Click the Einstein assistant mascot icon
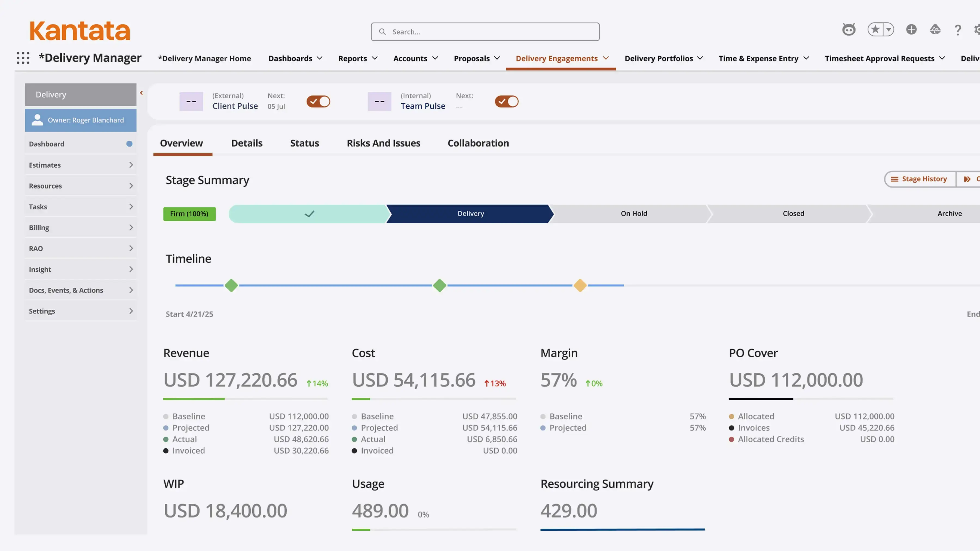The width and height of the screenshot is (980, 551). [x=849, y=30]
